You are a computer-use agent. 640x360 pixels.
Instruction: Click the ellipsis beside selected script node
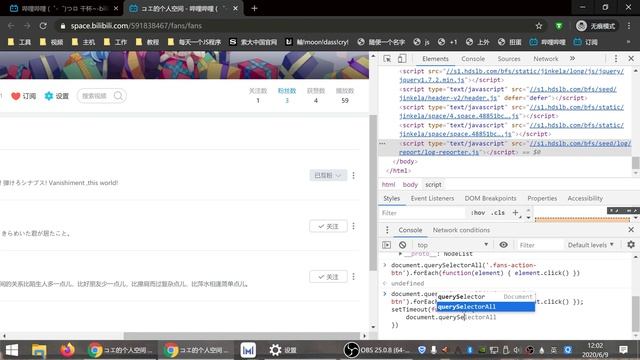pos(382,143)
